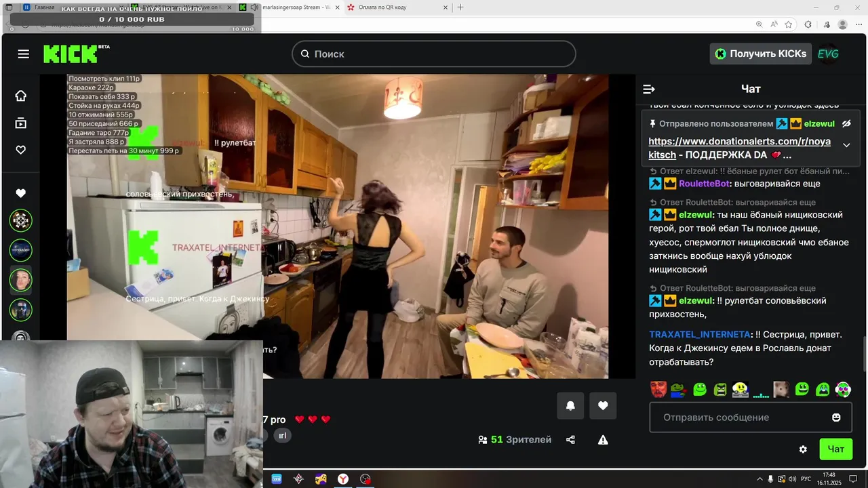The width and height of the screenshot is (868, 488).
Task: Open Yandex Browser in taskbar
Action: (x=344, y=479)
